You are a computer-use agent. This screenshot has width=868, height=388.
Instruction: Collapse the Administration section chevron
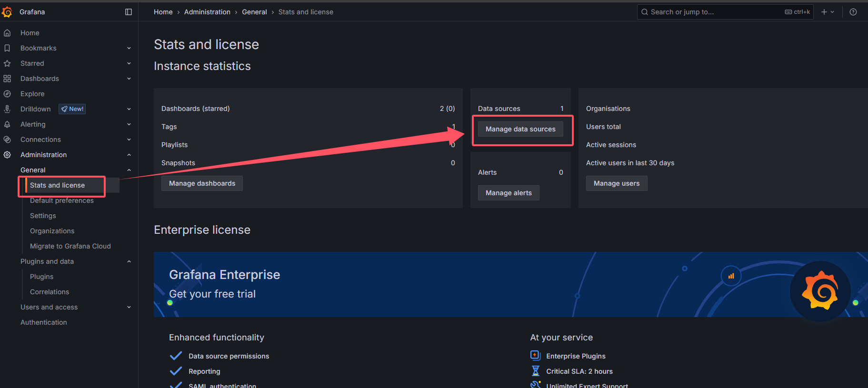[129, 155]
